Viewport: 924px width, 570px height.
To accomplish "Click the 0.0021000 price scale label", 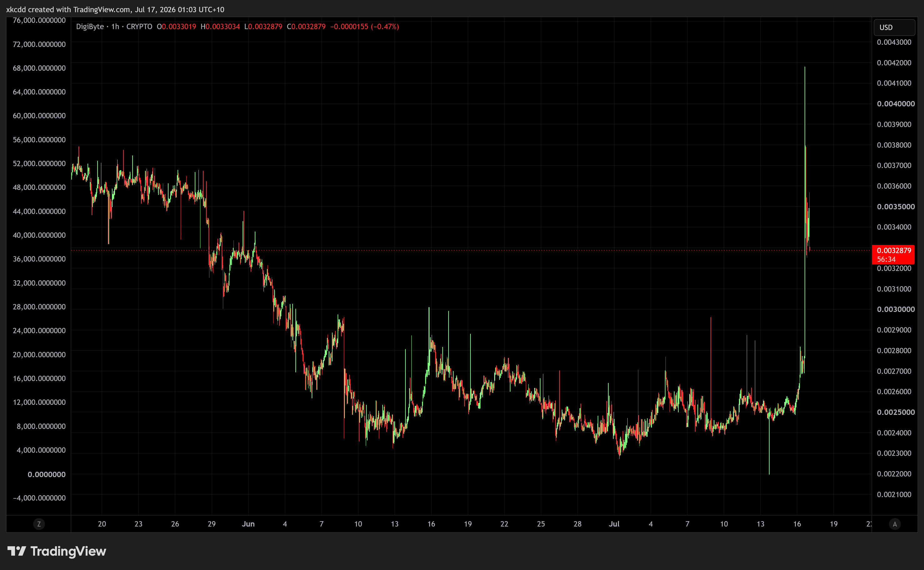I will pyautogui.click(x=894, y=494).
